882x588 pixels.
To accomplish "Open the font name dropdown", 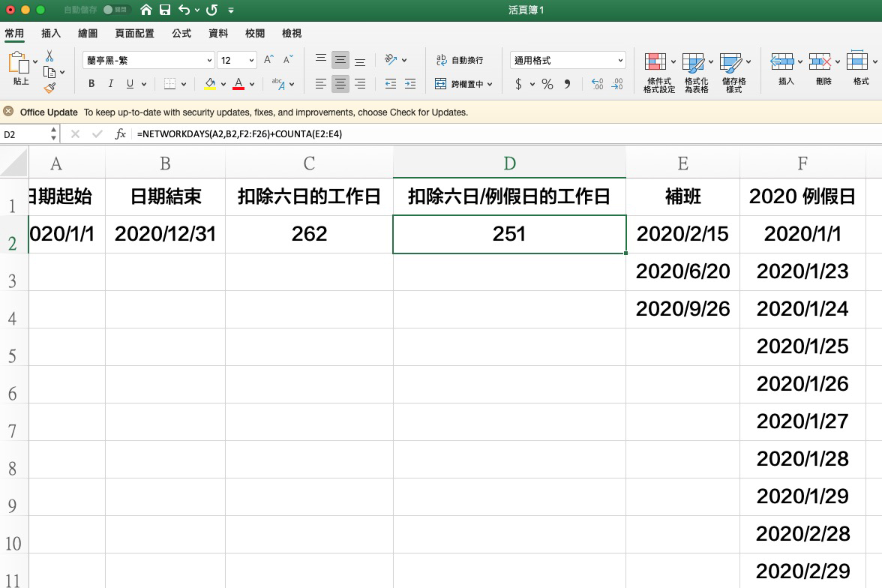I will [x=208, y=59].
